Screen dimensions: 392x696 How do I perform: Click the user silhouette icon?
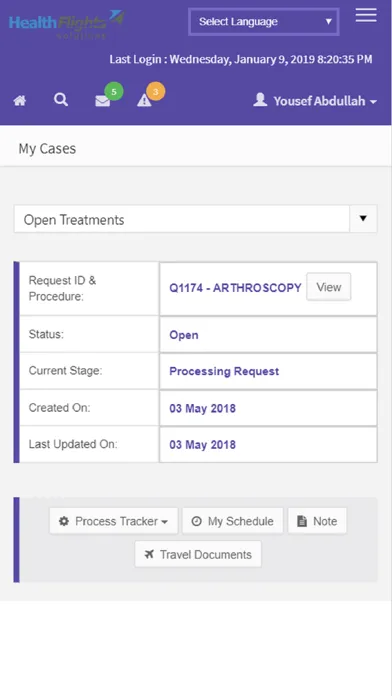(x=260, y=100)
